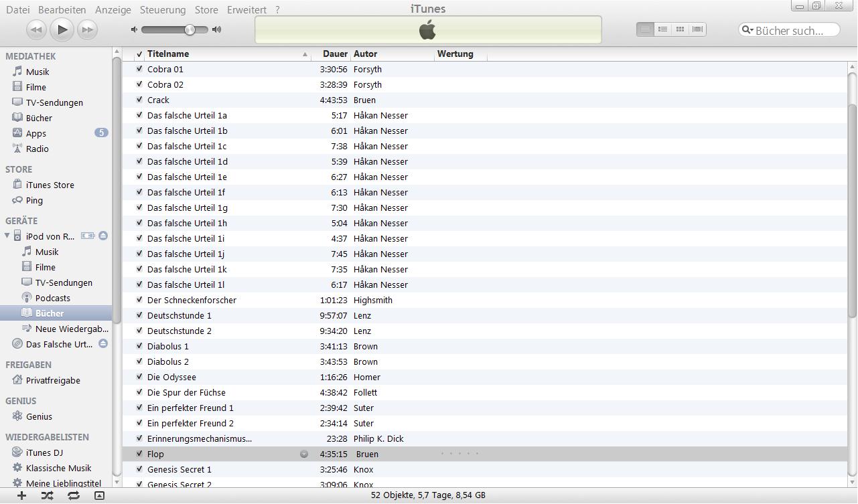Sort by Titelname column header
The image size is (858, 504).
coord(228,54)
